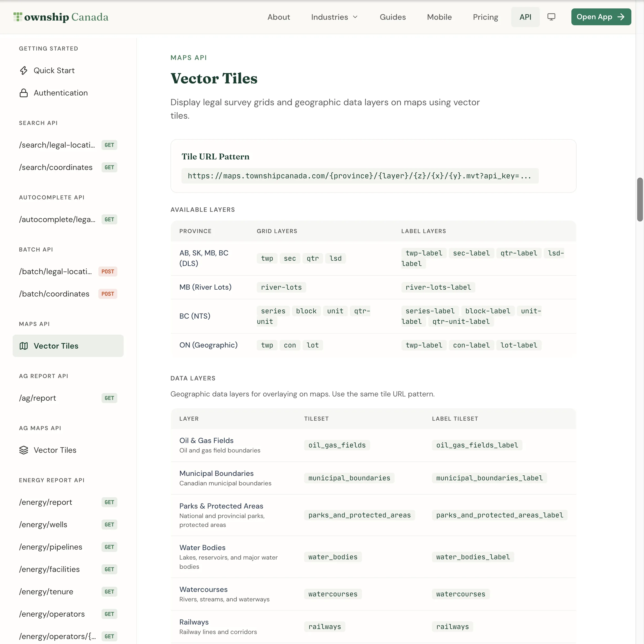Click the oil_gas_fields tileset name
This screenshot has height=644, width=644.
coord(337,445)
